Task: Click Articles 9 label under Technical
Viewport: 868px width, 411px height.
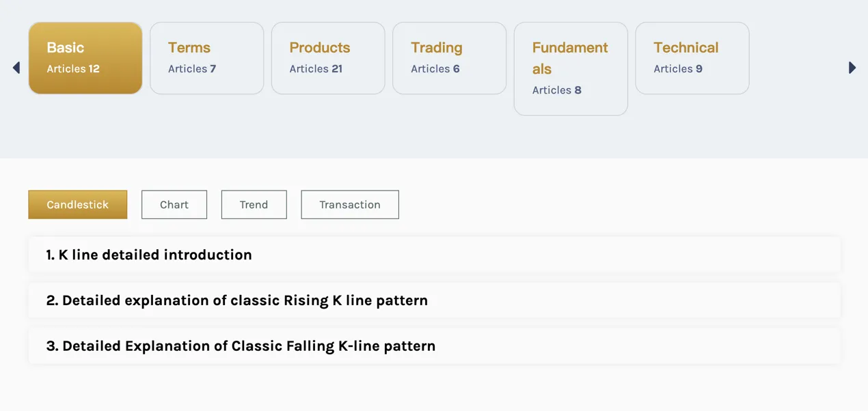Action: (678, 69)
